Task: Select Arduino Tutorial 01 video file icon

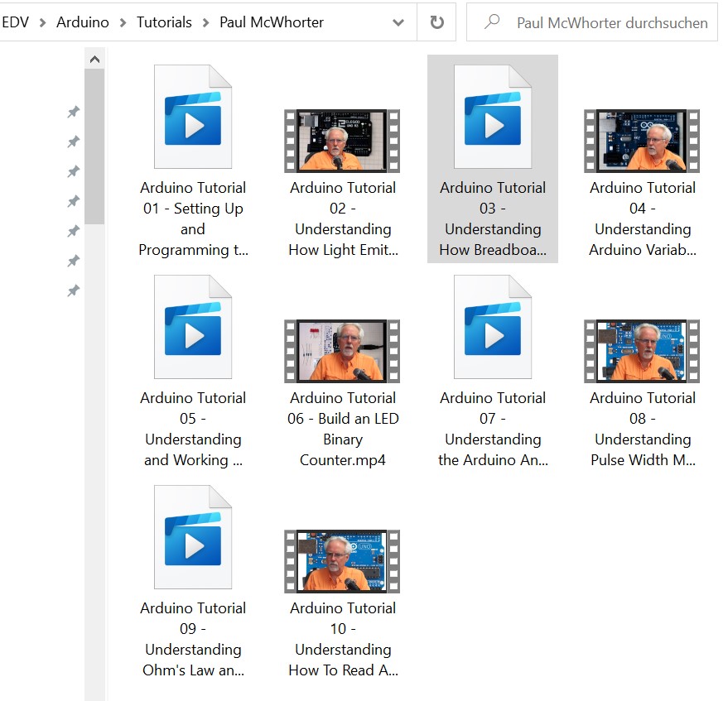Action: [193, 117]
